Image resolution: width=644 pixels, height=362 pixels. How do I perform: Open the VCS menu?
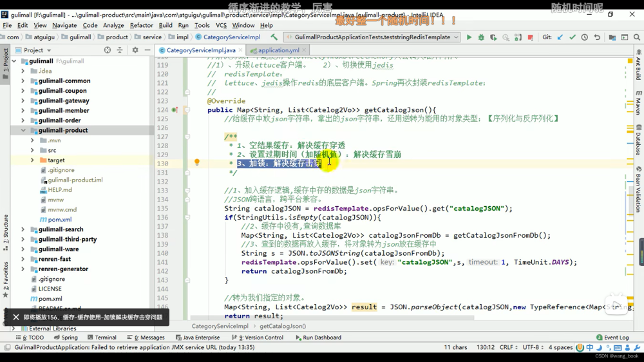tap(221, 26)
